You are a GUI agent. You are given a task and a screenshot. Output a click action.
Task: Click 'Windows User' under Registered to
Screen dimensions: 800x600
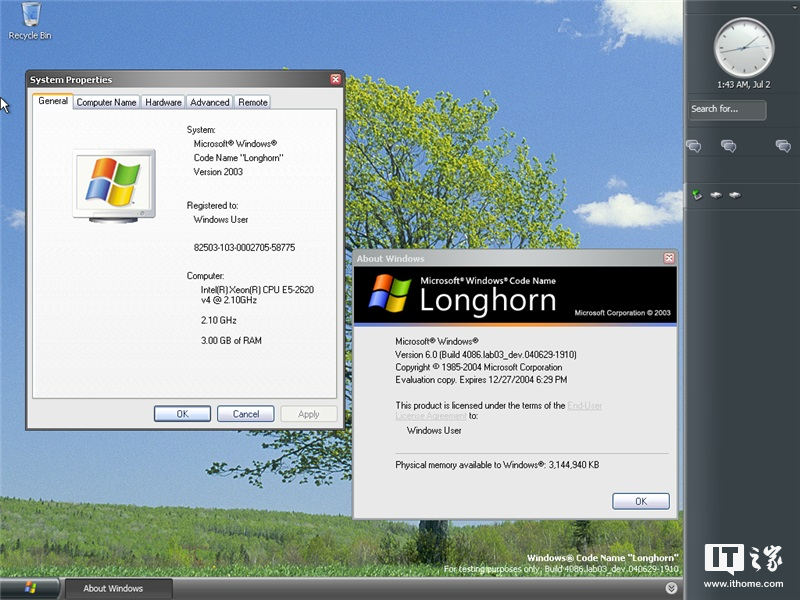220,220
